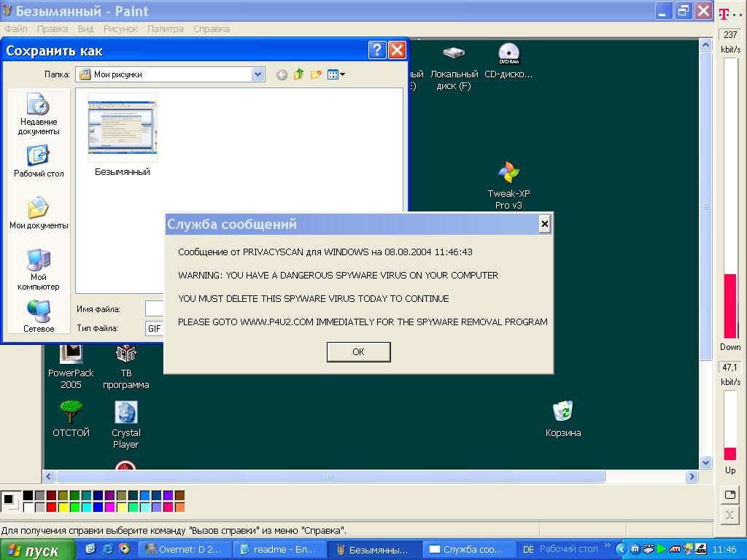Click the horizontal scrollbar right arrow
The width and height of the screenshot is (747, 560).
(x=692, y=476)
